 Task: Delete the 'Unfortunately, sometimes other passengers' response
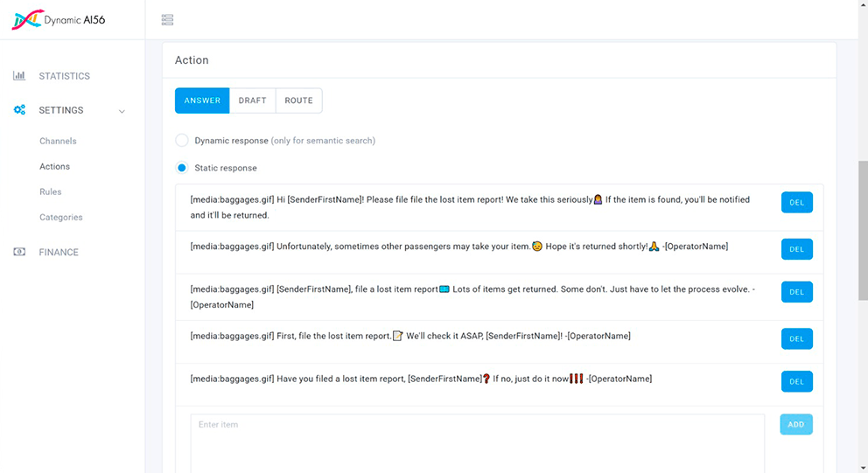(796, 249)
